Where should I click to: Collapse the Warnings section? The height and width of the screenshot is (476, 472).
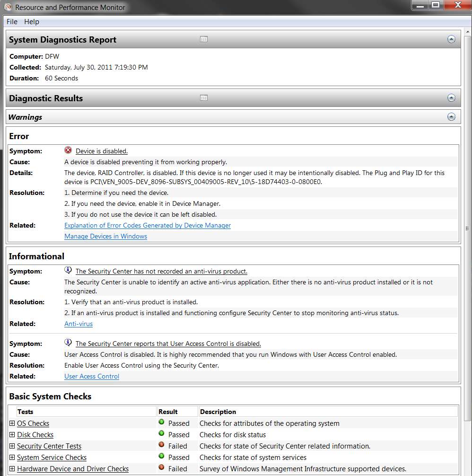[x=451, y=117]
